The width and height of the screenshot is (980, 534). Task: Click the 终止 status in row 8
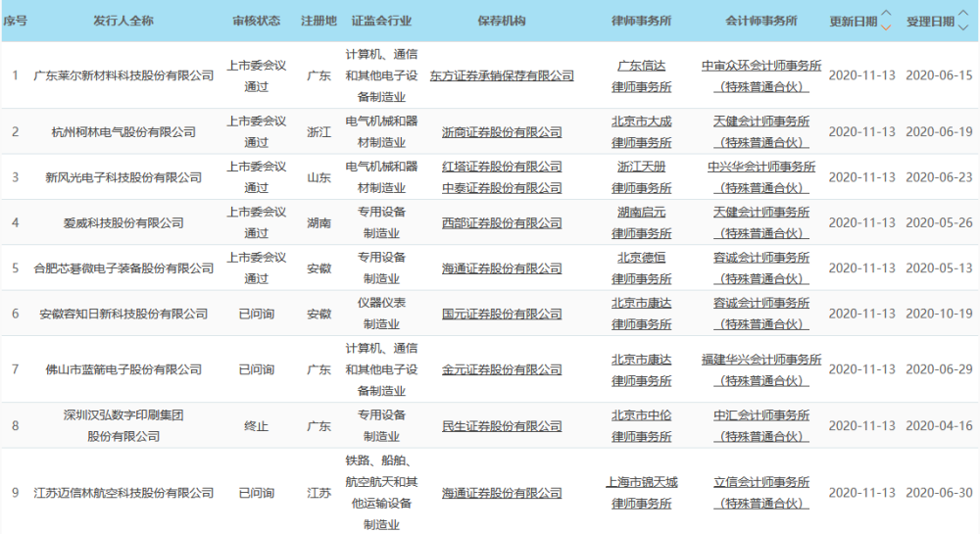[x=256, y=426]
